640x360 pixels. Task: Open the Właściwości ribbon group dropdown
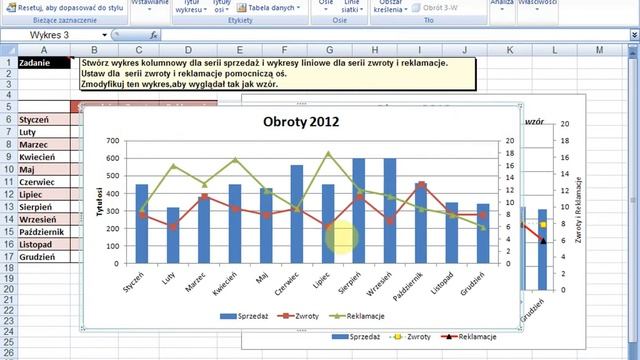click(537, 6)
